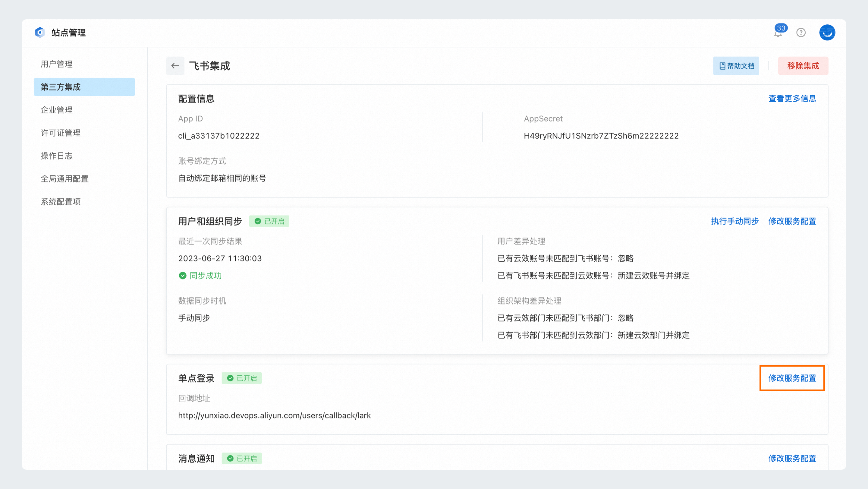Click the 回调地址 label
868x489 pixels.
point(194,398)
